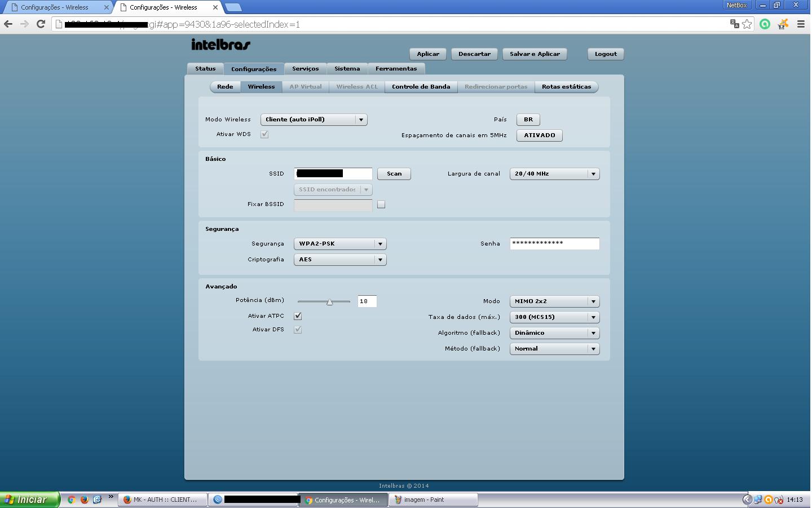Toggle the ATIVADO 5MHz channel spacing button
This screenshot has height=508, width=812.
point(540,135)
